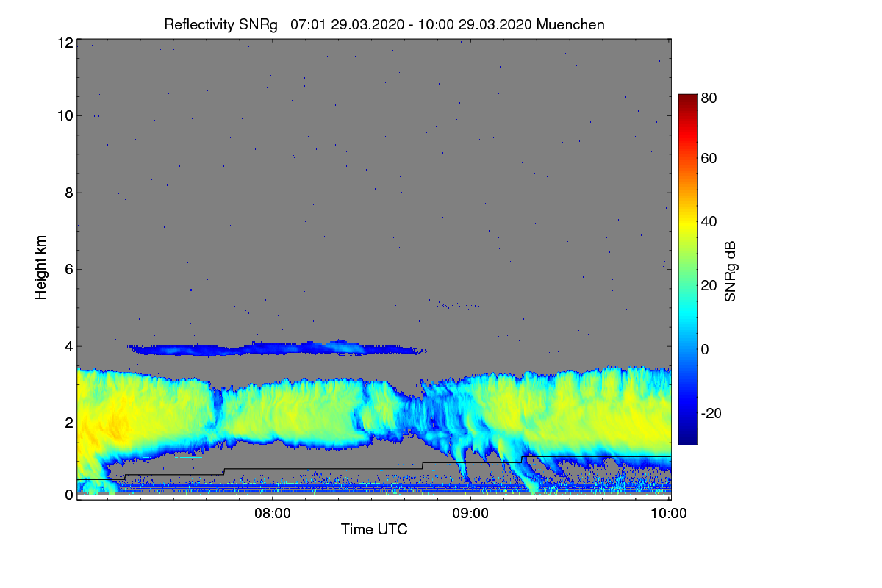Click the colorbar value 0
Viewport: 882px width, 588px height.
point(706,349)
